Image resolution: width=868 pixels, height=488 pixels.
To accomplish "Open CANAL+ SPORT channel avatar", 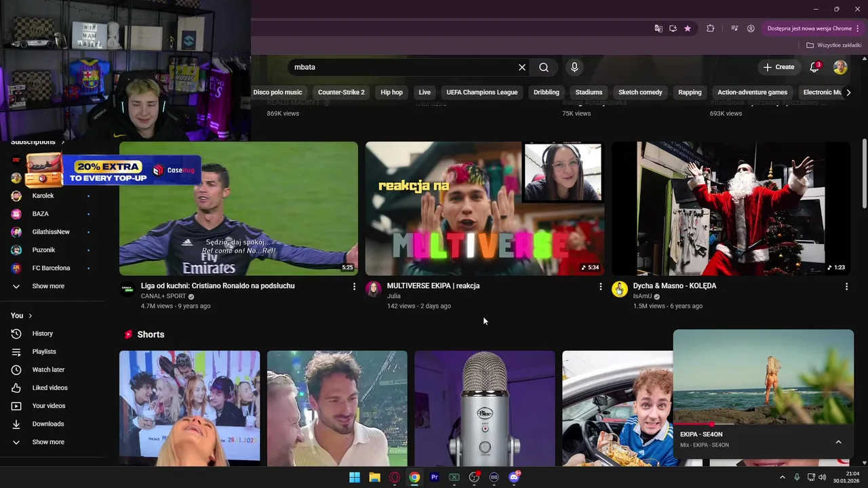I will (127, 289).
